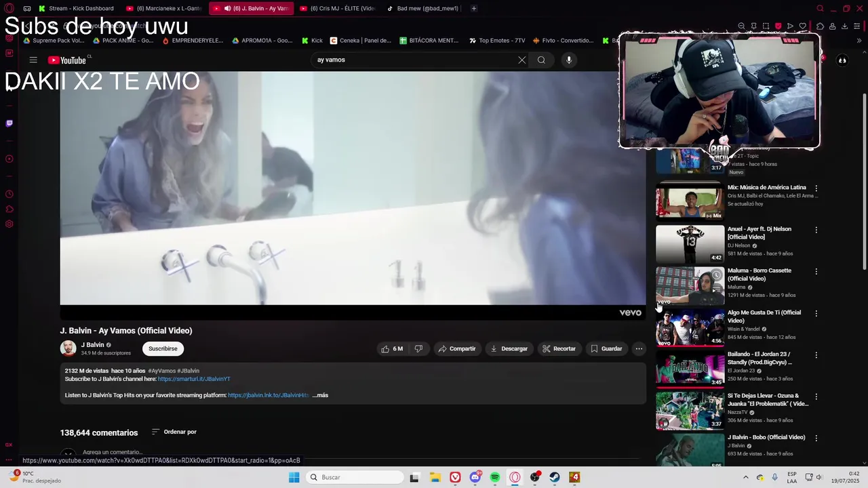Viewport: 868px width, 488px height.
Task: Open the 'Supreme Pack Vol...' bookmark
Action: (x=54, y=40)
